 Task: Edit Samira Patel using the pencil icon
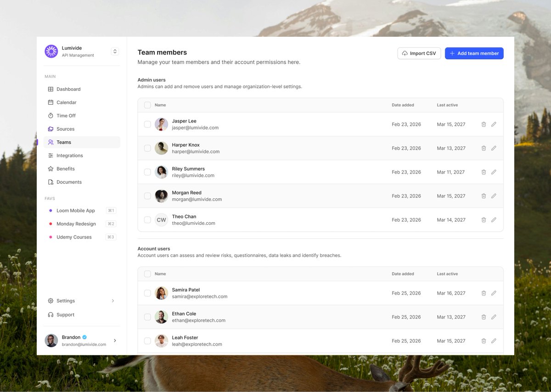click(x=494, y=293)
